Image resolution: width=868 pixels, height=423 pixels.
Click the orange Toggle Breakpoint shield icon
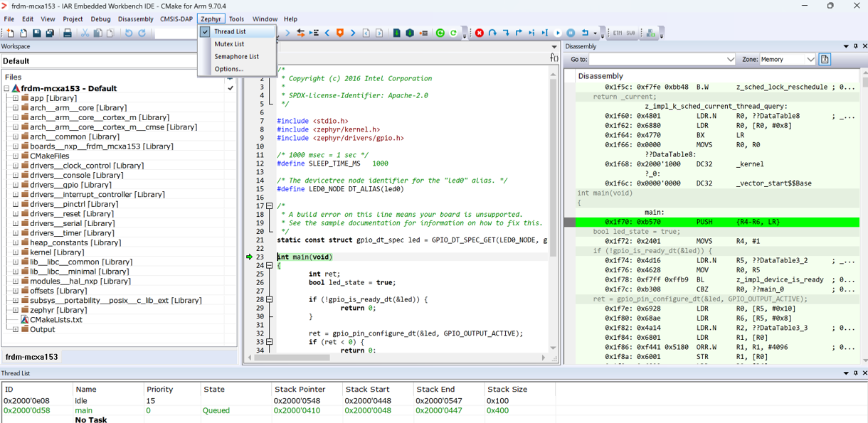(x=340, y=33)
